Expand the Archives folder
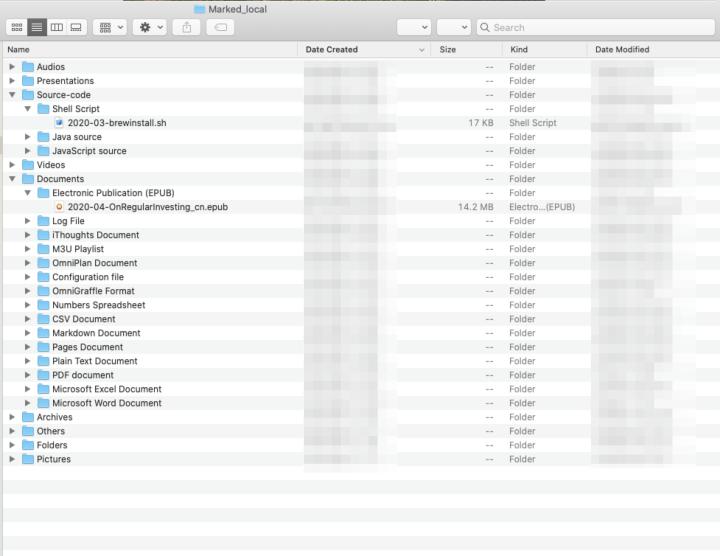 click(x=12, y=417)
